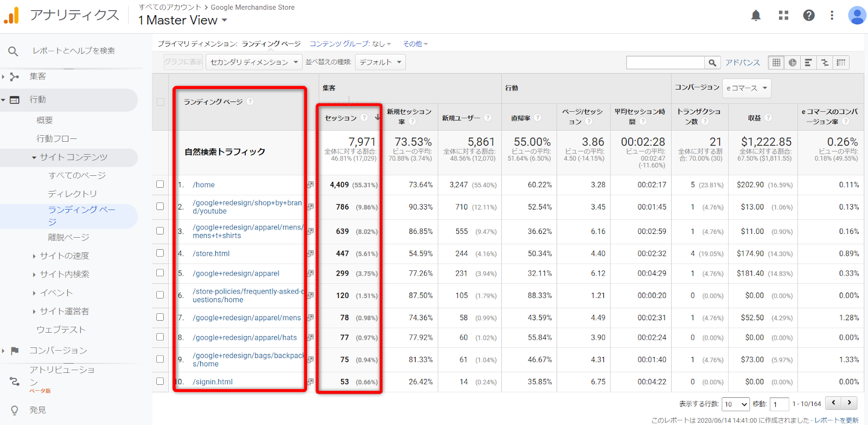Click help icon beside 新規ユーザー header
This screenshot has width=868, height=425.
coord(488,118)
